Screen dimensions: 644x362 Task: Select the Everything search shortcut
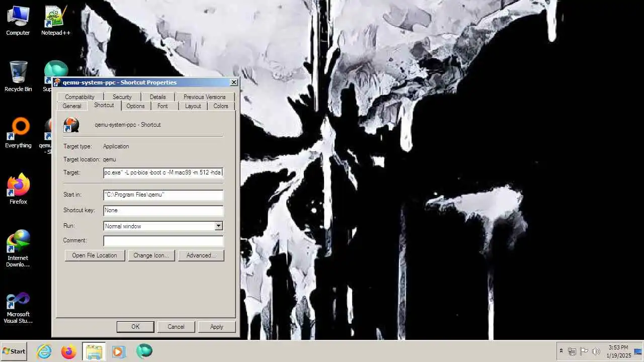(x=18, y=133)
